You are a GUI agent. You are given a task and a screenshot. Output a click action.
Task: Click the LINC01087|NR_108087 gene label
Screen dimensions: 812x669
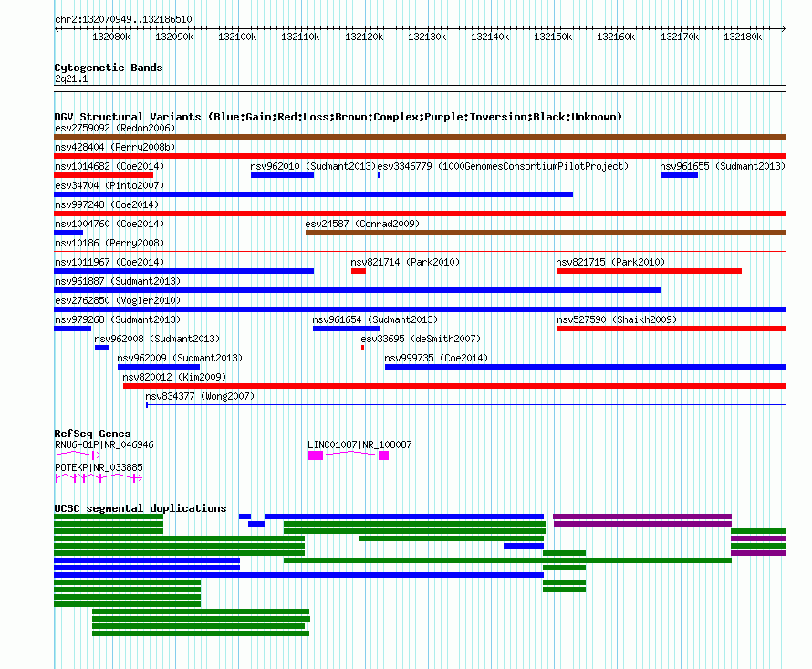(x=359, y=444)
